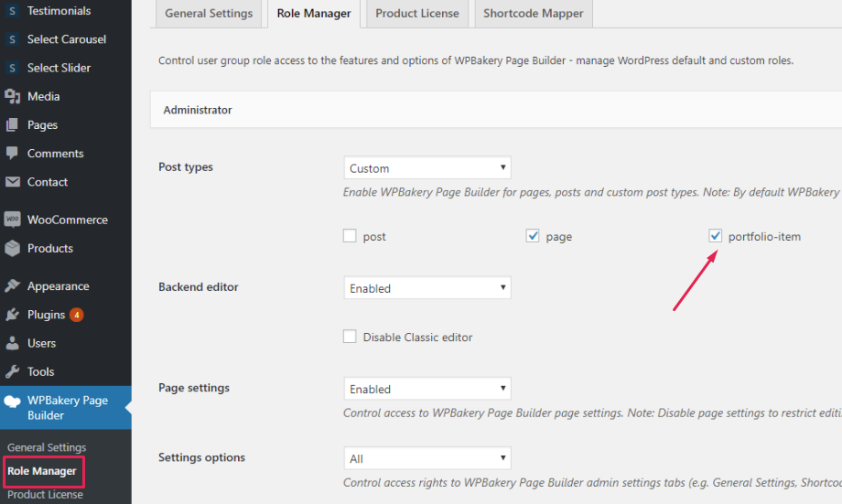The height and width of the screenshot is (504, 842).
Task: Click the Comments speech bubble icon
Action: (x=12, y=154)
